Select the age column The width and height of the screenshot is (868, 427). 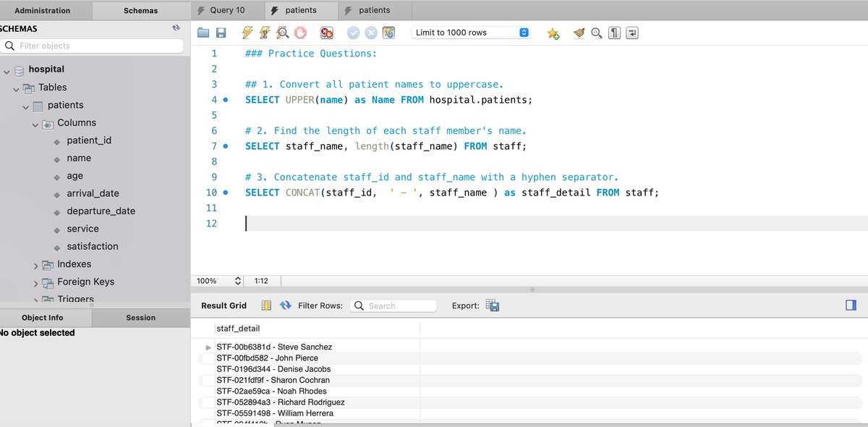(75, 176)
